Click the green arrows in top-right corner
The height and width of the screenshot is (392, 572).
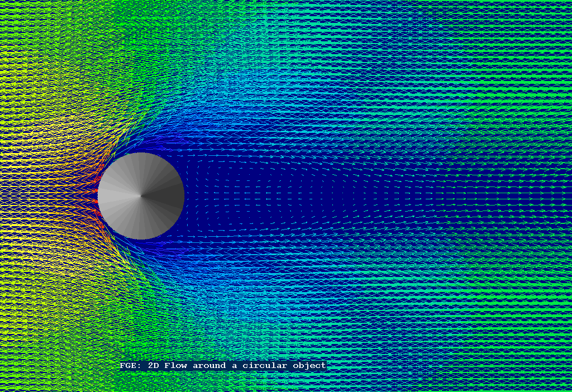pyautogui.click(x=536, y=22)
